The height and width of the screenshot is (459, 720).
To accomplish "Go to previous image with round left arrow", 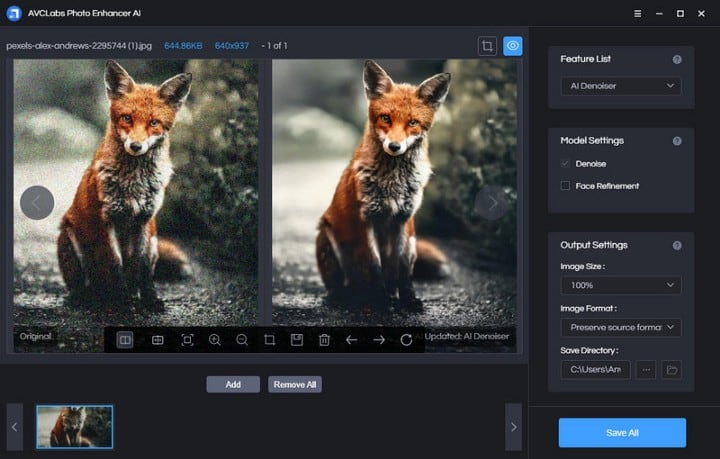I will tap(37, 202).
